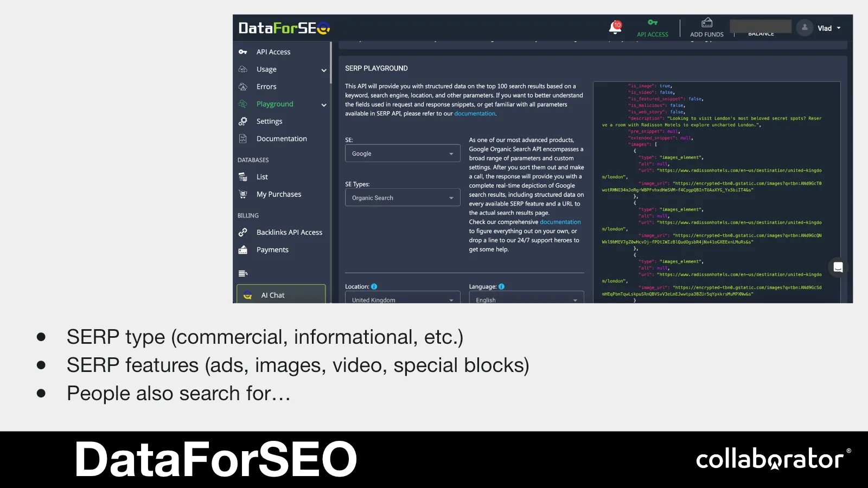Viewport: 868px width, 488px height.
Task: Click inside the JSON response code panel
Action: (717, 192)
